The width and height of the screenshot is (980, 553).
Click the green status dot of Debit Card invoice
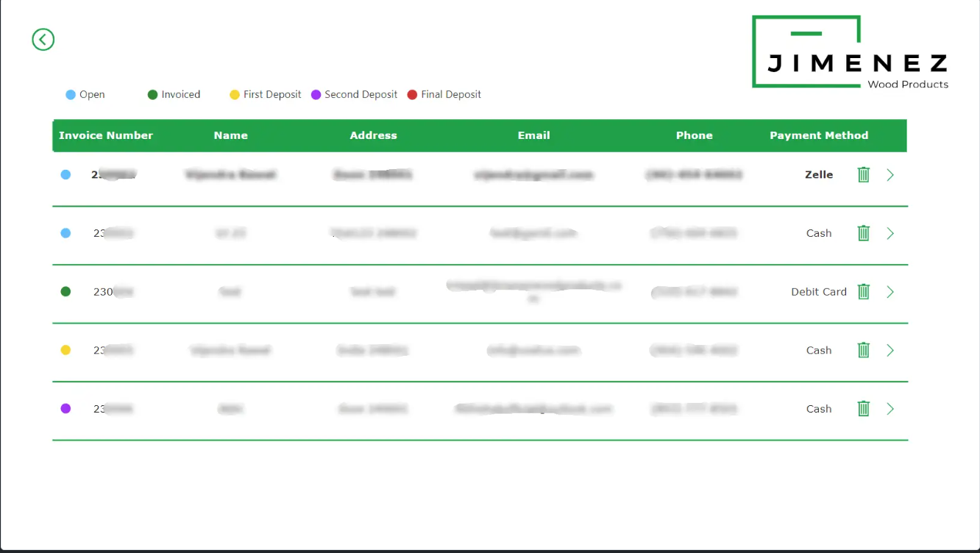point(65,292)
